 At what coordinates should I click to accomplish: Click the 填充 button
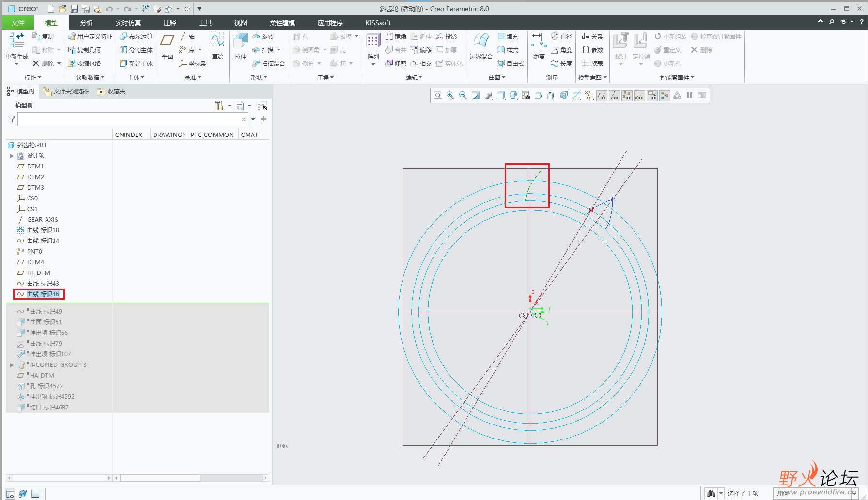(x=508, y=37)
